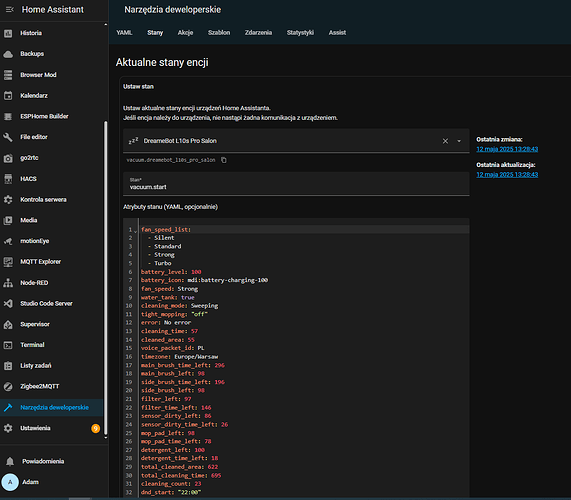The height and width of the screenshot is (500, 571).
Task: Click the Browser Mod server icon
Action: point(8,75)
